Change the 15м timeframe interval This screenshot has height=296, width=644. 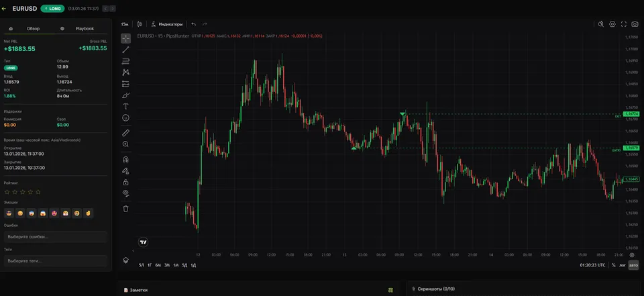point(124,24)
